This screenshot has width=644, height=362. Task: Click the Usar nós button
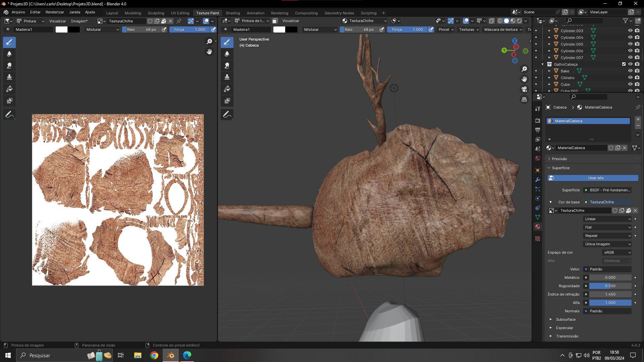(x=593, y=178)
